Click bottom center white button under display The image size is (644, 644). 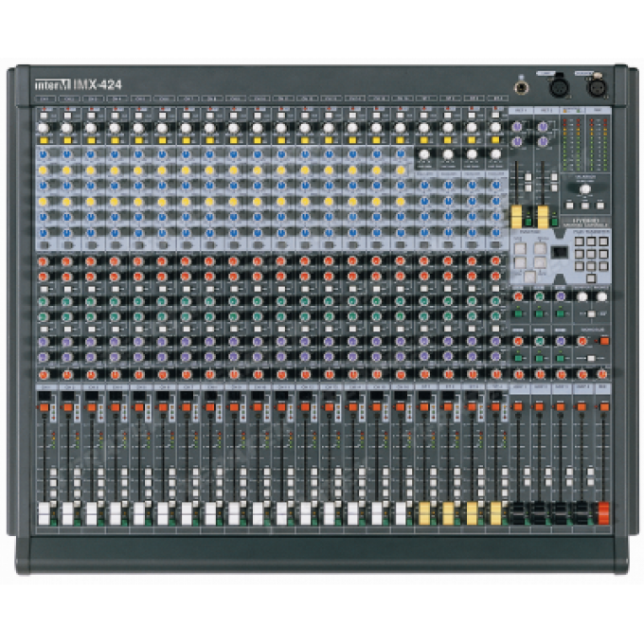tap(529, 277)
